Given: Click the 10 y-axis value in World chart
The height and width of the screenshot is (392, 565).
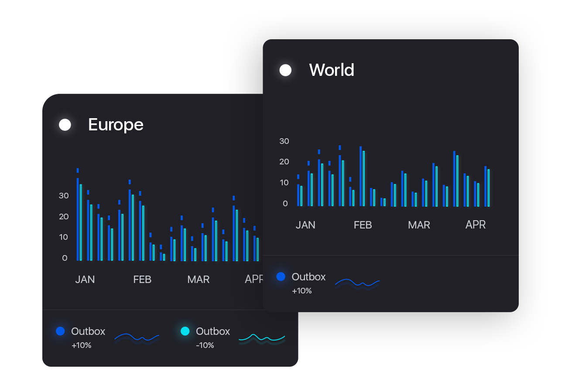Looking at the screenshot, I should [x=284, y=182].
